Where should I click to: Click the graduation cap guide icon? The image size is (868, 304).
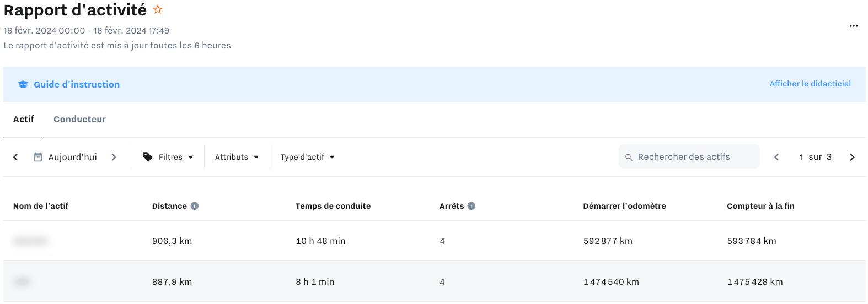pyautogui.click(x=23, y=84)
